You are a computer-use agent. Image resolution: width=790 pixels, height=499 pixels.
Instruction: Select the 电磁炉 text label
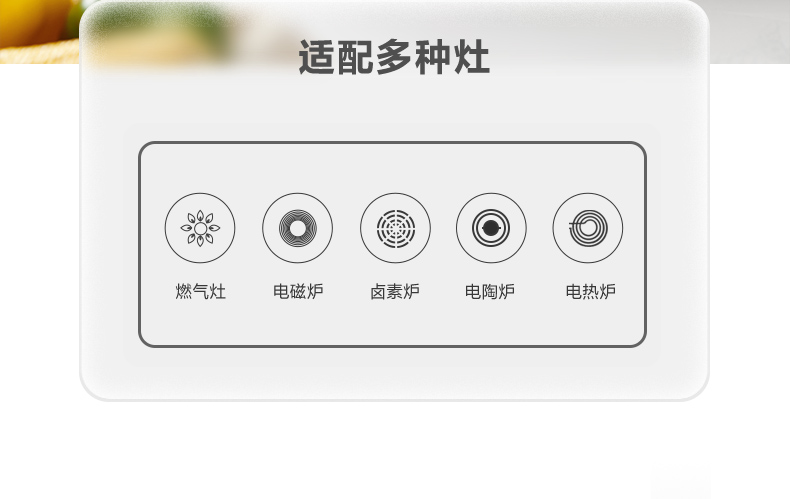click(298, 291)
